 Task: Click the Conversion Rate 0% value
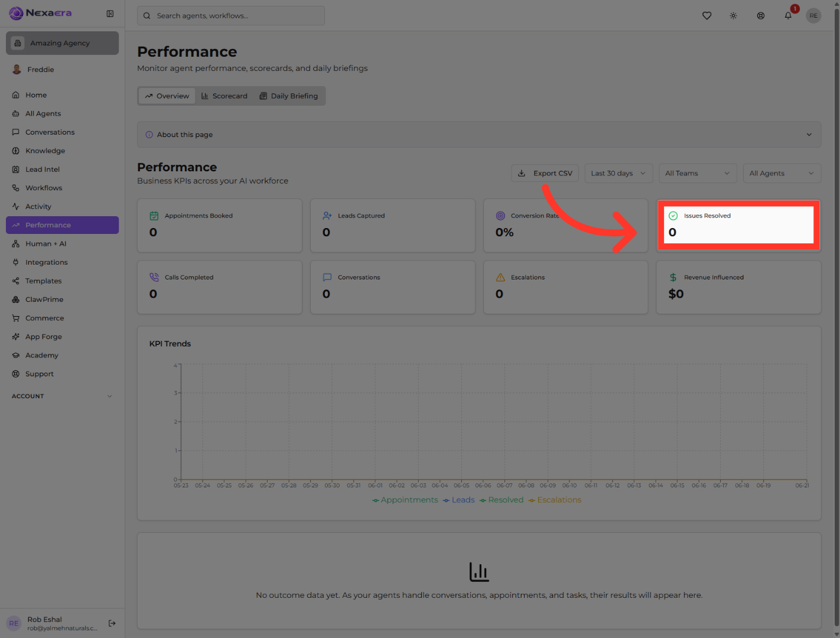coord(504,233)
